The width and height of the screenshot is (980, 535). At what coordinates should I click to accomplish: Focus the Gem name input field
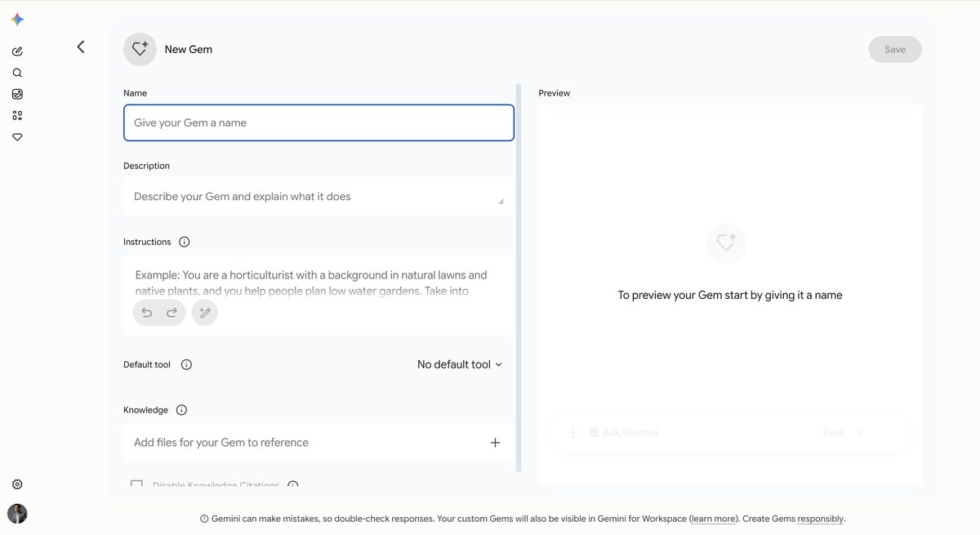(x=318, y=123)
